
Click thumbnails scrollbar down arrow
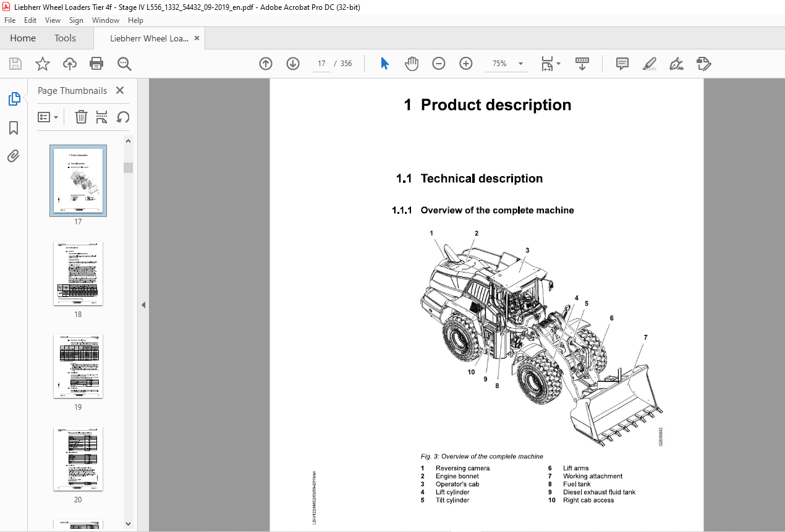(128, 524)
